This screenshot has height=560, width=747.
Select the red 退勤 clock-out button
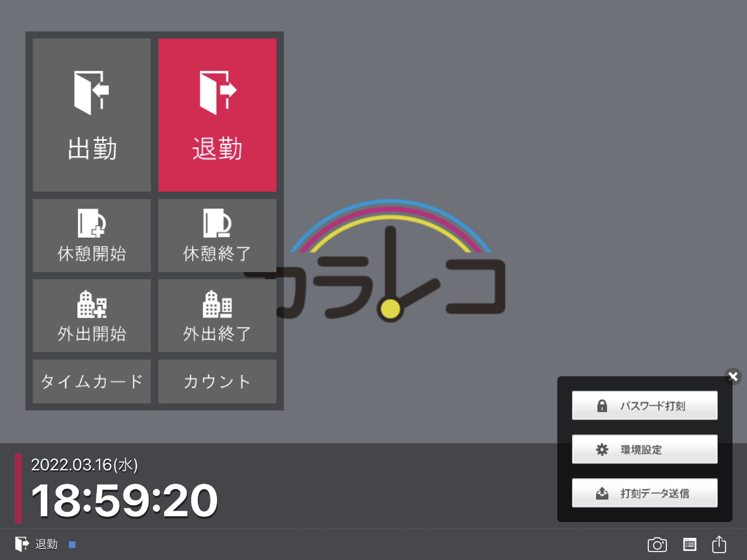(217, 115)
